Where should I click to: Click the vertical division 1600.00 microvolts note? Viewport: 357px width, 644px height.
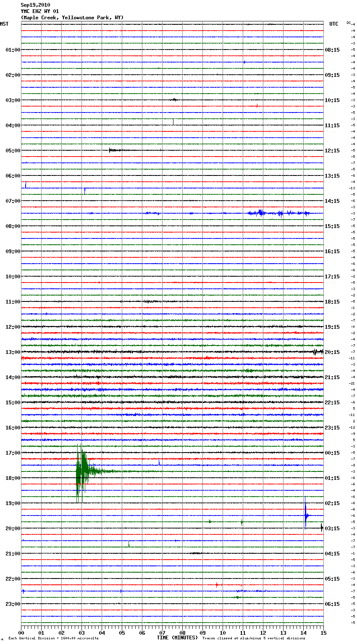pyautogui.click(x=53, y=638)
